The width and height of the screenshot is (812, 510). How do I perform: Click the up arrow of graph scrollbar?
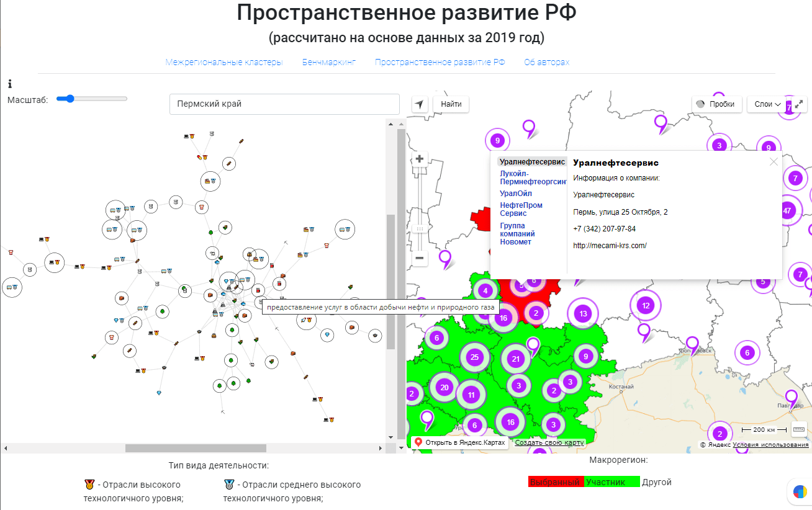coord(390,124)
